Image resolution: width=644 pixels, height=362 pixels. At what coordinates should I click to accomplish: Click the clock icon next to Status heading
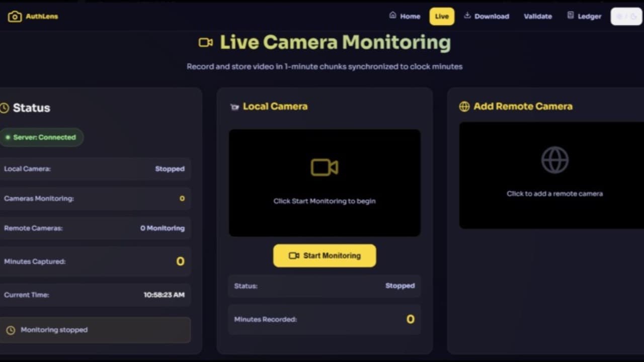[4, 108]
